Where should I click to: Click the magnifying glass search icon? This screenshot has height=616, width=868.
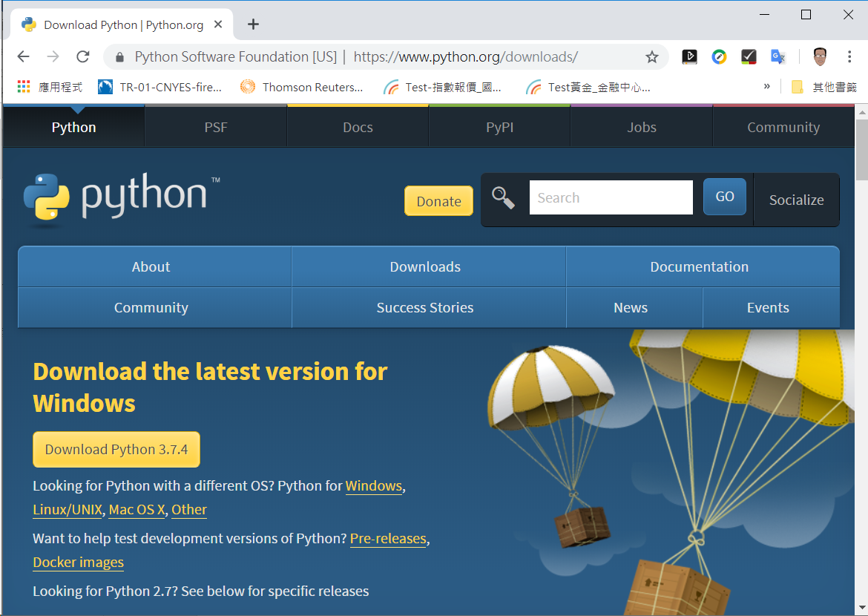pyautogui.click(x=503, y=197)
